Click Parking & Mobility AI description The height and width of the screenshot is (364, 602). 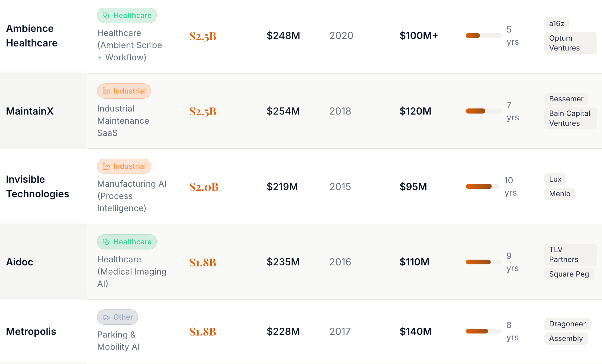point(118,341)
